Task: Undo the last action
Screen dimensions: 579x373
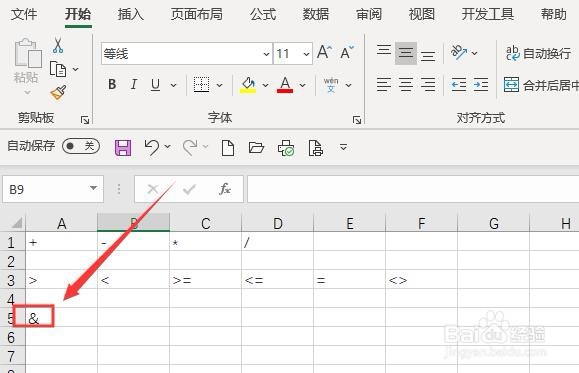Action: 151,147
